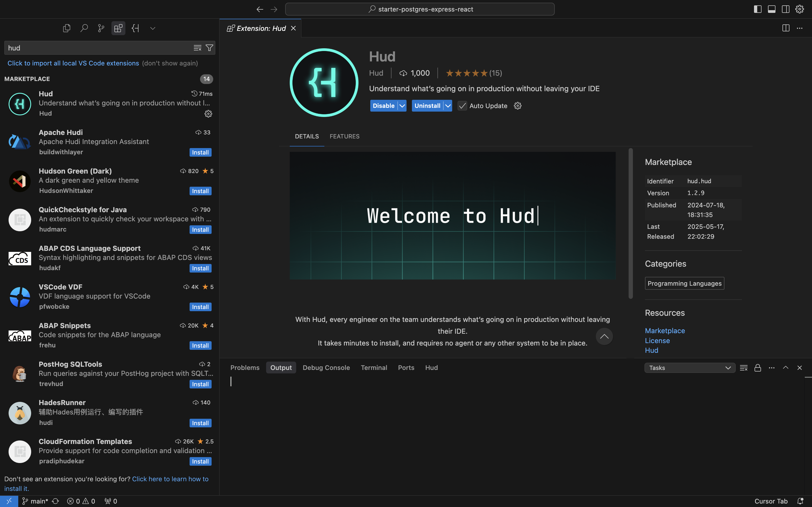Open the Search view icon
This screenshot has height=507, width=812.
[x=84, y=28]
